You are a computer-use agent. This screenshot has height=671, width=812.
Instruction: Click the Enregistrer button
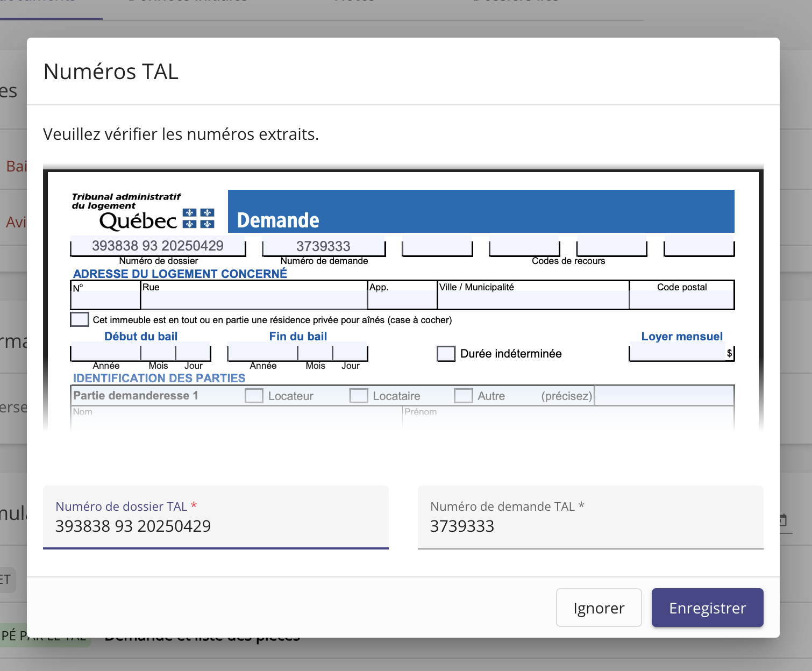[707, 608]
